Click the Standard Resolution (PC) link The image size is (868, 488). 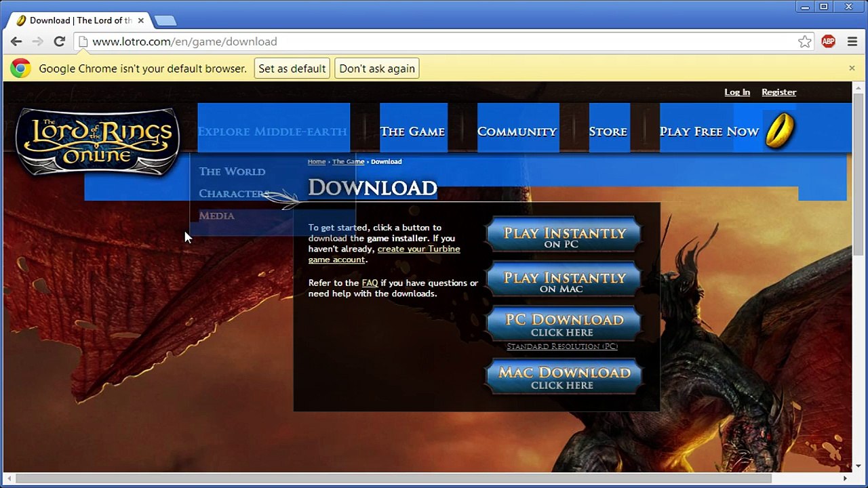[562, 346]
